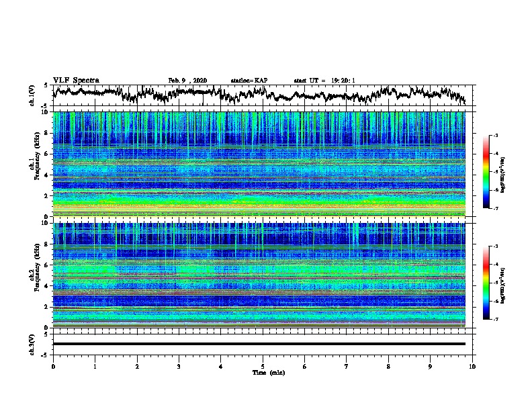
Task: Click the "-3" value on upper colorbar
Action: pos(495,135)
